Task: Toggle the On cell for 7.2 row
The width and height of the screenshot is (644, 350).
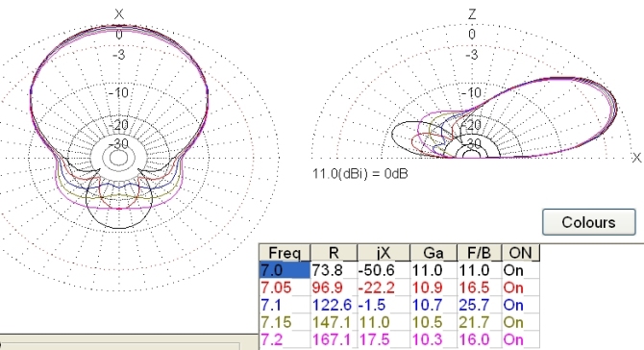Action: pyautogui.click(x=521, y=339)
